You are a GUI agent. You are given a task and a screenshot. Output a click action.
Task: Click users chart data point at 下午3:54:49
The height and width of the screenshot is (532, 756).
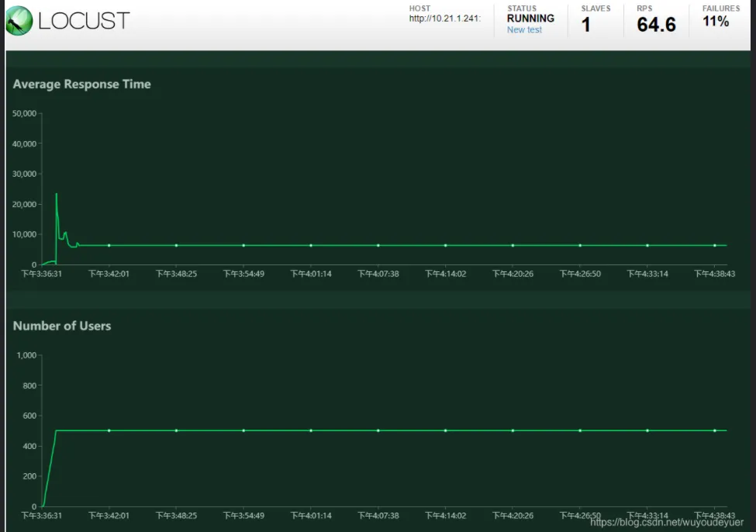[243, 430]
